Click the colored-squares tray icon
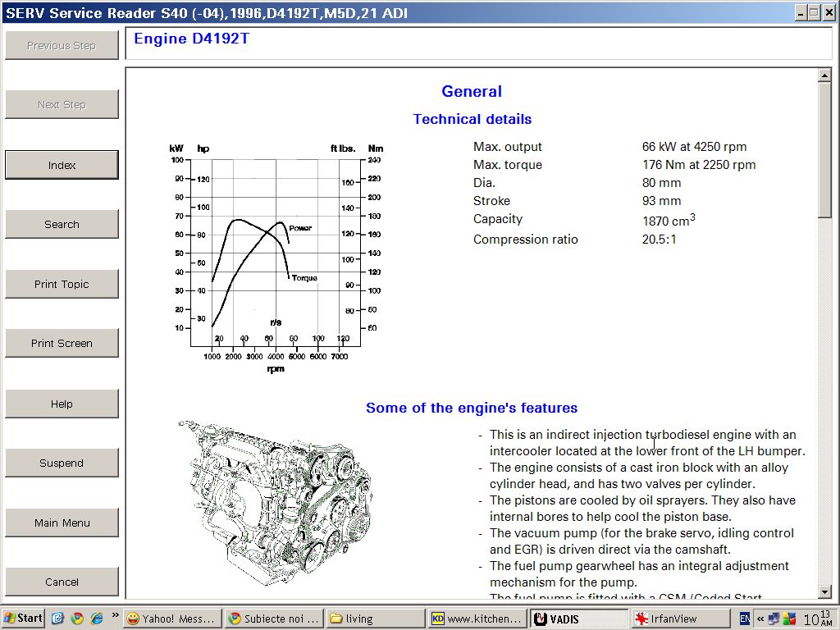Screen dimensions: 840x630 tap(789, 619)
